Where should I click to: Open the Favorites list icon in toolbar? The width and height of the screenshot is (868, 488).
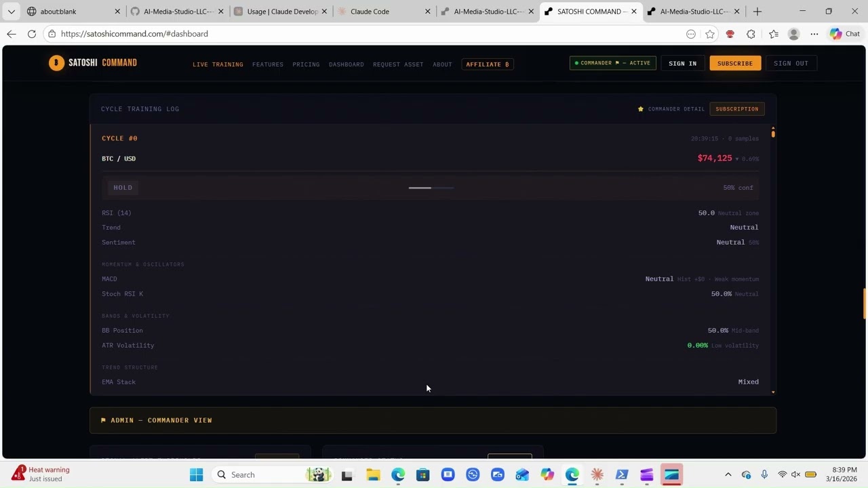774,34
